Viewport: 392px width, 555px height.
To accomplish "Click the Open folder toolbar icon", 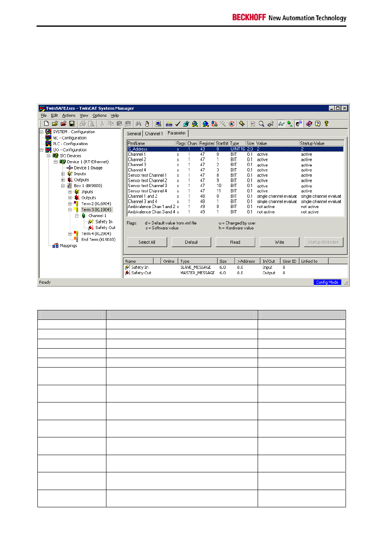I will [x=55, y=123].
